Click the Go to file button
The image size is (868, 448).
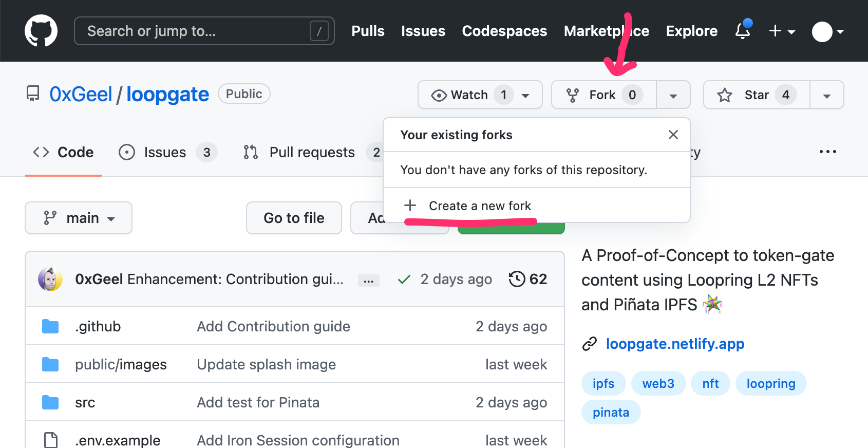[294, 218]
